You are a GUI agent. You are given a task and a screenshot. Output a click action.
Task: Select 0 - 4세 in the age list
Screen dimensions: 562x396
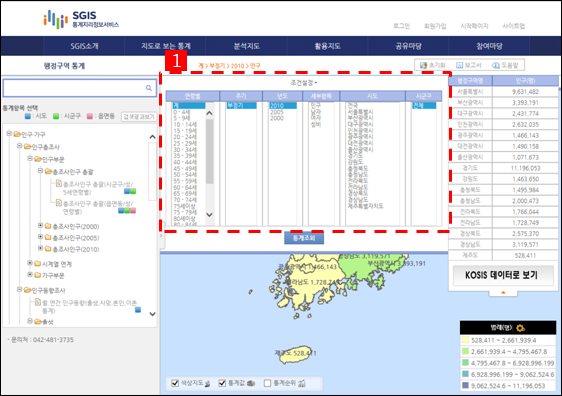[182, 112]
